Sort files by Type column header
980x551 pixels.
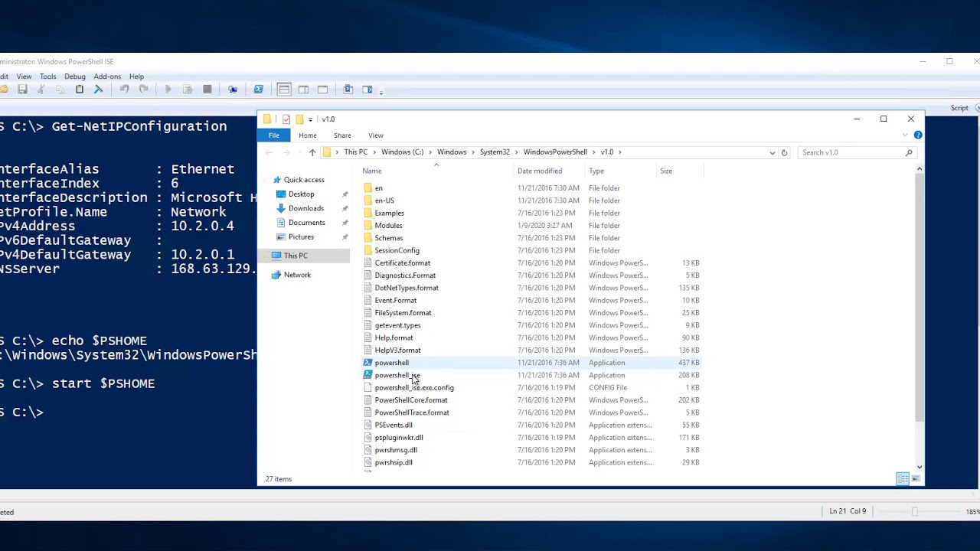(596, 171)
